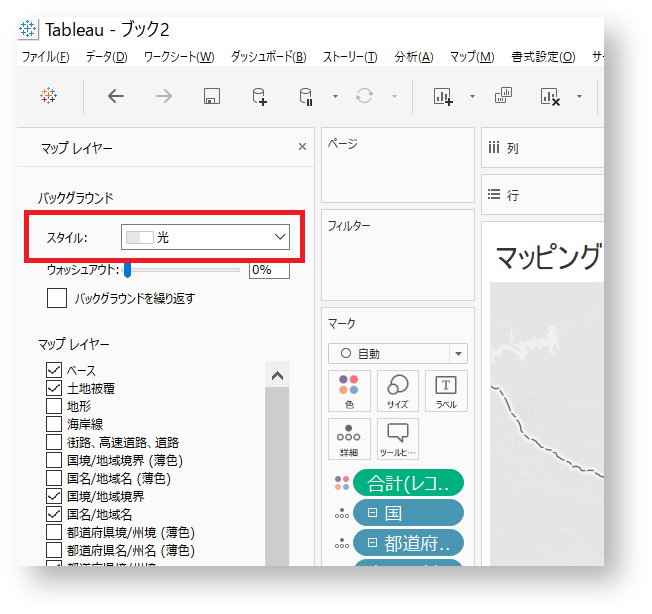Open the 色 color mark card
The image size is (652, 614).
click(349, 391)
